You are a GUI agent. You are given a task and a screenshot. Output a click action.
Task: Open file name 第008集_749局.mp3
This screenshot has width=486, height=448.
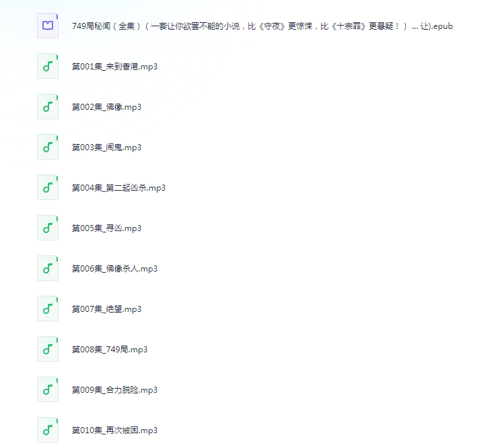point(110,350)
